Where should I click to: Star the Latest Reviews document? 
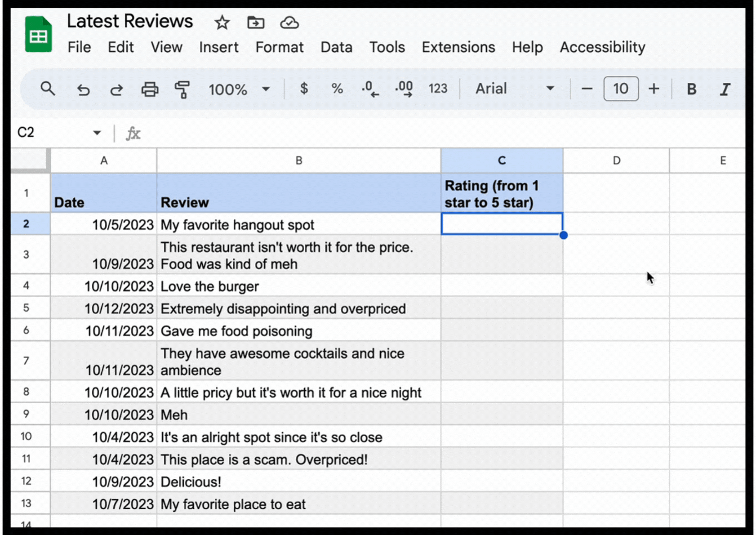point(222,22)
